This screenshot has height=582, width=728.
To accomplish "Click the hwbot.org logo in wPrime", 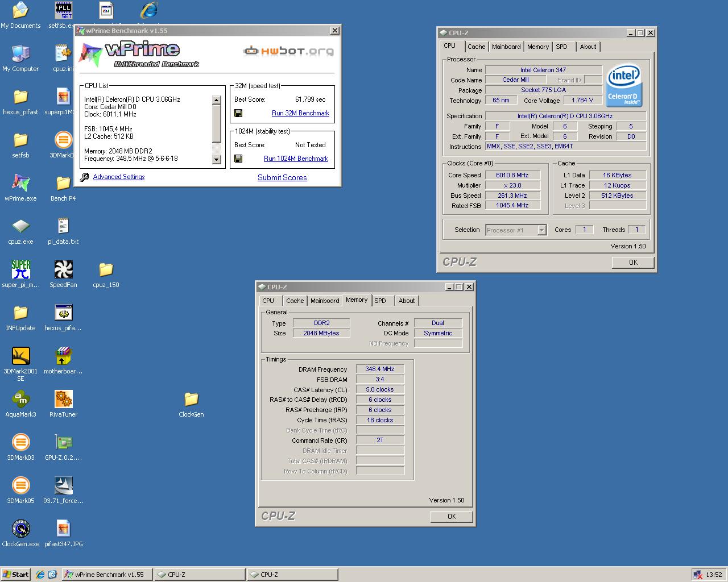I will point(289,51).
